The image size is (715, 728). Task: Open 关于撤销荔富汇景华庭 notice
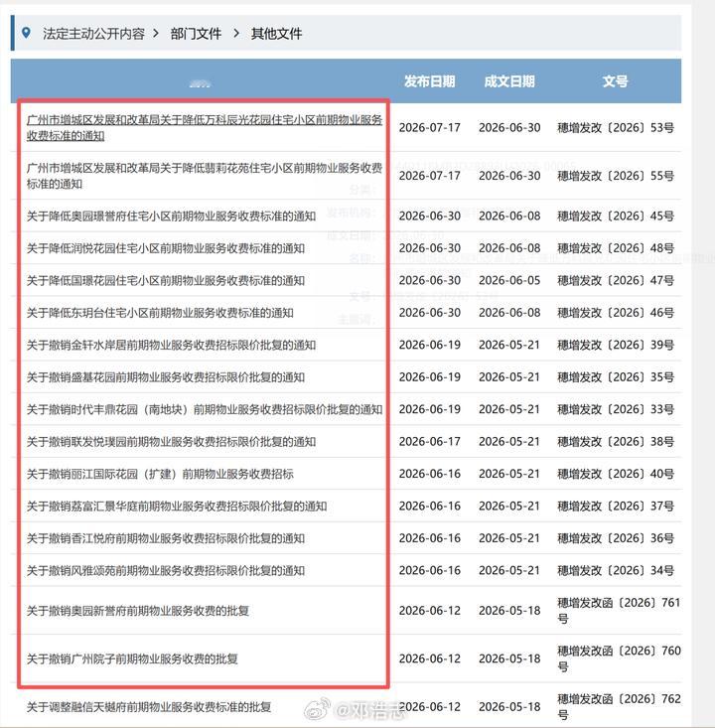(x=177, y=507)
